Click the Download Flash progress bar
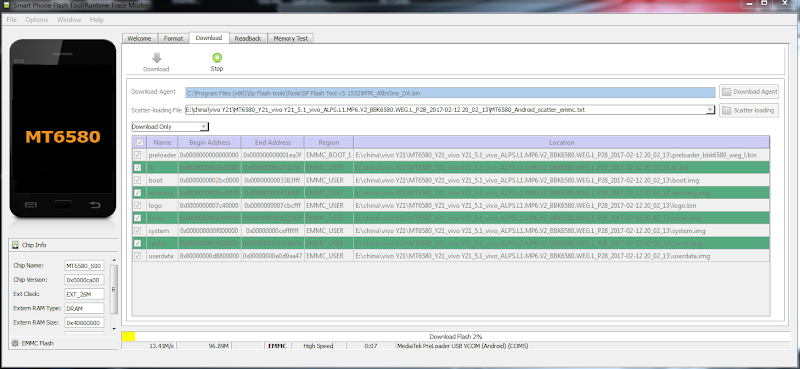The height and width of the screenshot is (369, 800). 455,336
